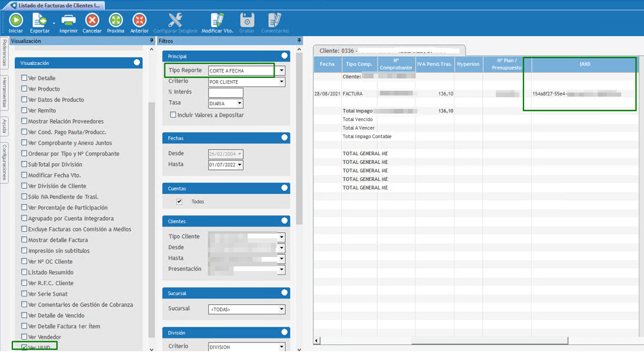Image resolution: width=644 pixels, height=353 pixels.
Task: Open Exportar dropdown arrow
Action: coord(54,23)
